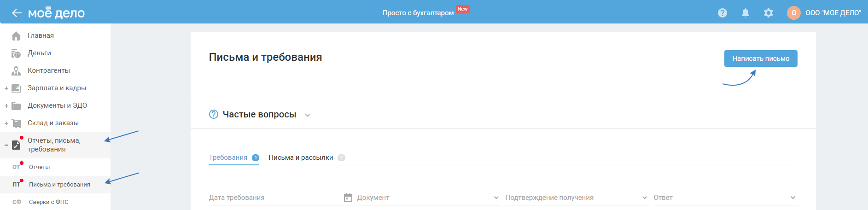Open calendar icon for Дата требования
The width and height of the screenshot is (868, 210).
point(348,198)
